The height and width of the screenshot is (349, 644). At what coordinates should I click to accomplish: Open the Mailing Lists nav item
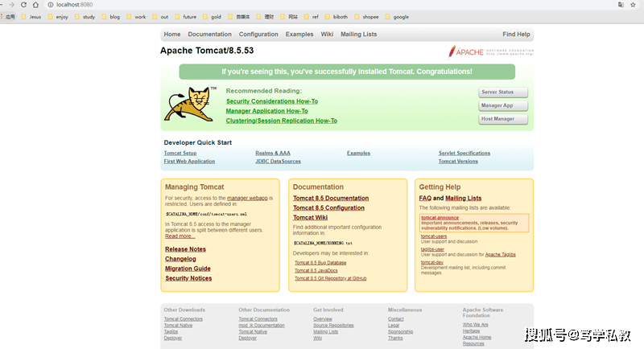coord(358,34)
